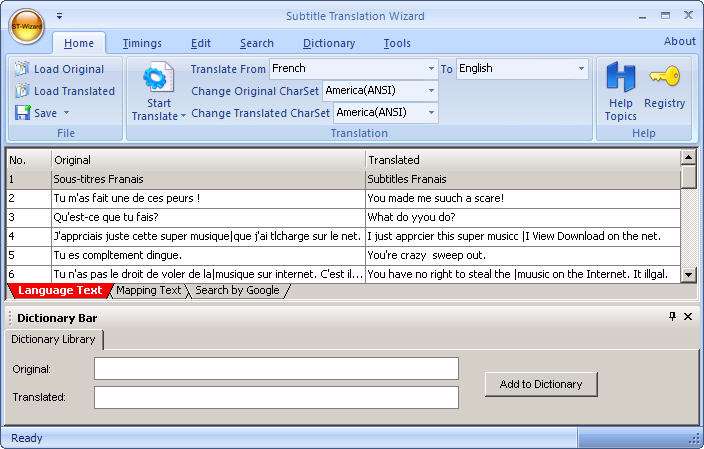Open the Dictionary ribbon tab
The width and height of the screenshot is (704, 449).
(x=328, y=43)
